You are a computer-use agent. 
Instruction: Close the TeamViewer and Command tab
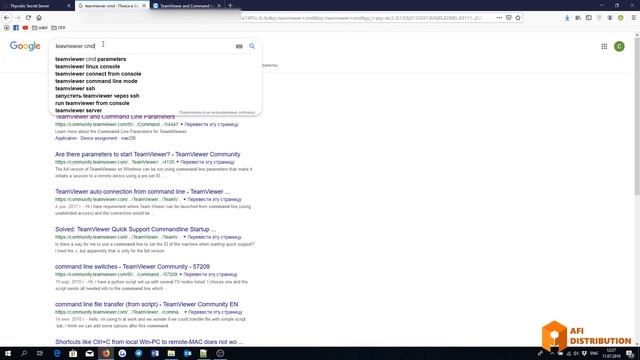[219, 6]
